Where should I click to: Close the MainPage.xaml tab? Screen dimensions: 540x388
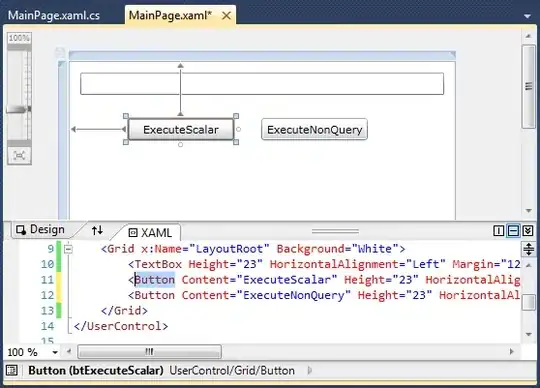pos(226,15)
